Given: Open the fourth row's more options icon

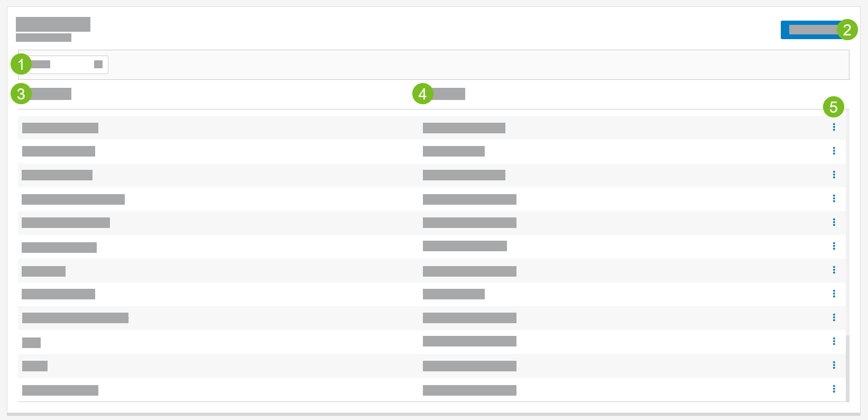Looking at the screenshot, I should tap(834, 198).
